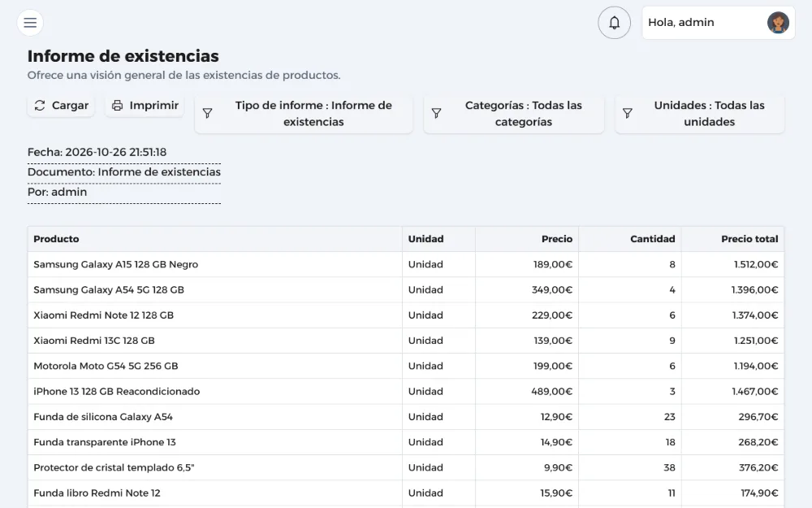Click the total 296,70€
Image resolution: width=812 pixels, height=508 pixels.
pyautogui.click(x=758, y=417)
